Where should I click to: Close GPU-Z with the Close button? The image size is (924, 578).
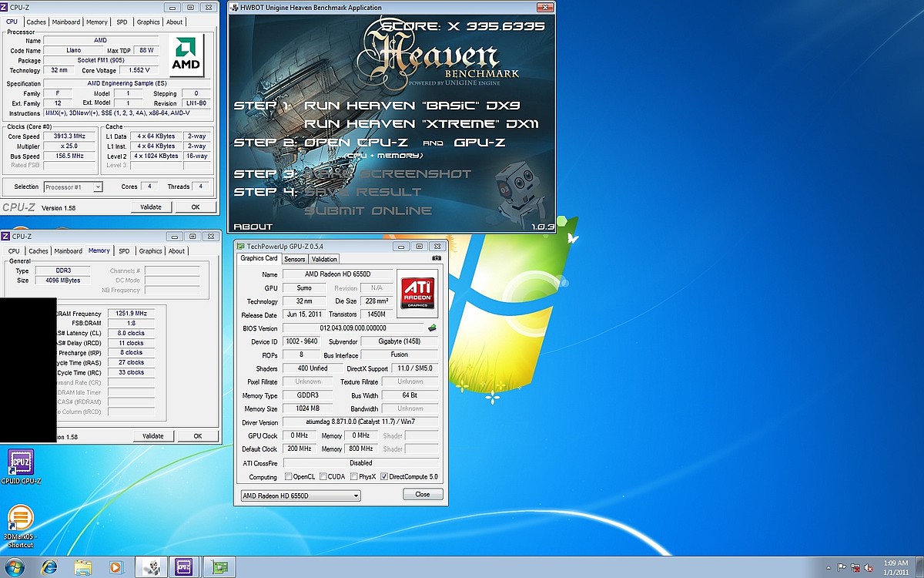[422, 495]
